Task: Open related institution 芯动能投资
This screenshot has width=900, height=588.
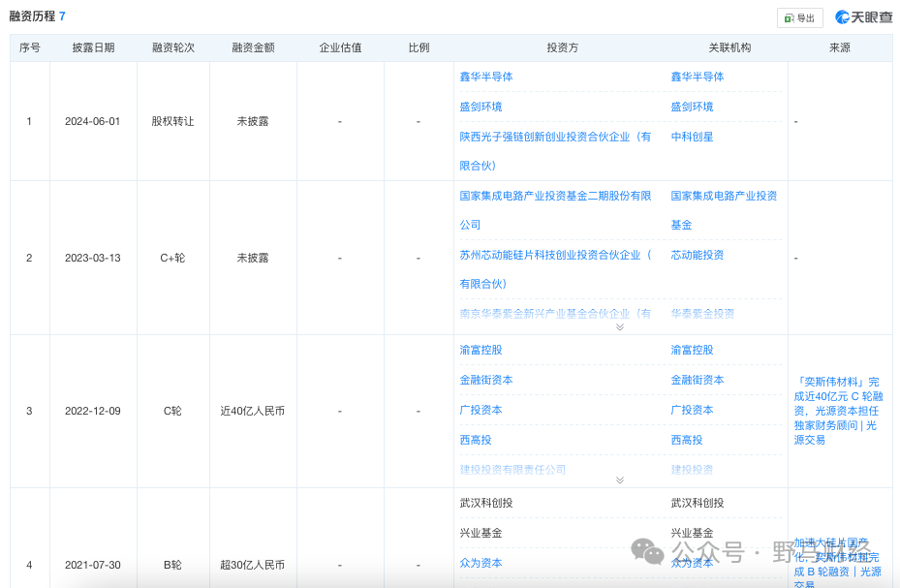Action: coord(698,255)
